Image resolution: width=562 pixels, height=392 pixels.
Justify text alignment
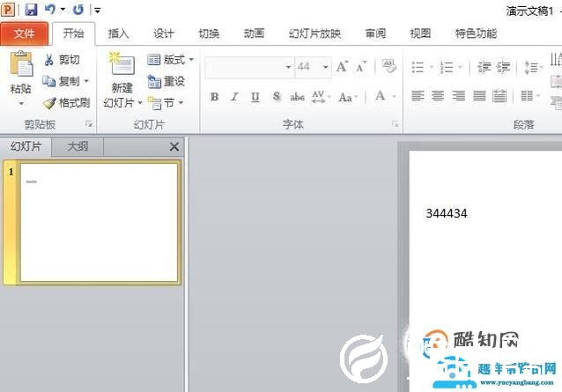[479, 96]
